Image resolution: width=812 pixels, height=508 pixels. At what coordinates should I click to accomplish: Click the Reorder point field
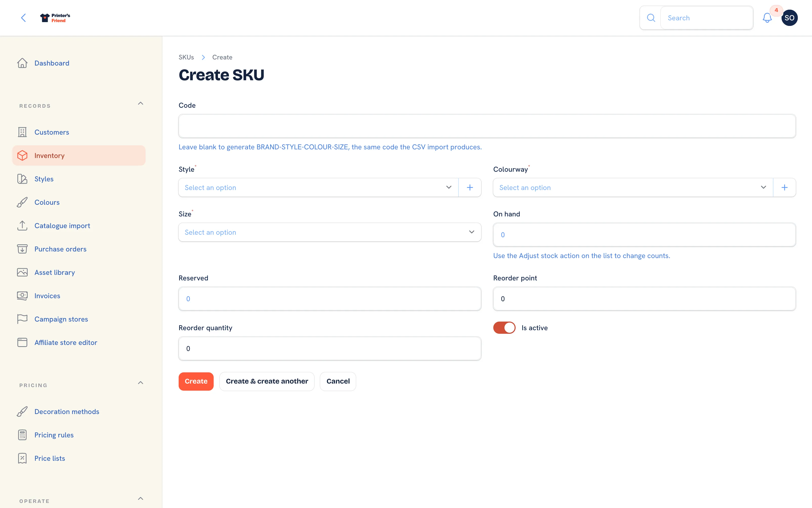coord(644,299)
